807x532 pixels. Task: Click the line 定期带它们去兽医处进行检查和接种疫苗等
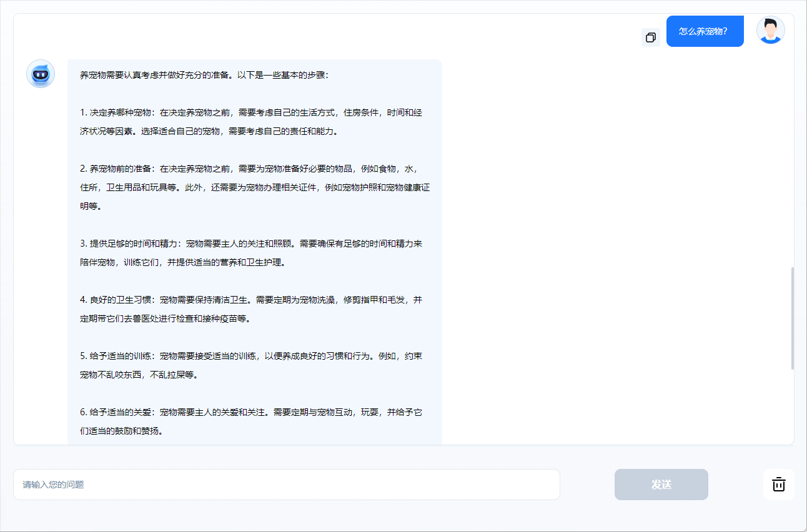click(165, 319)
